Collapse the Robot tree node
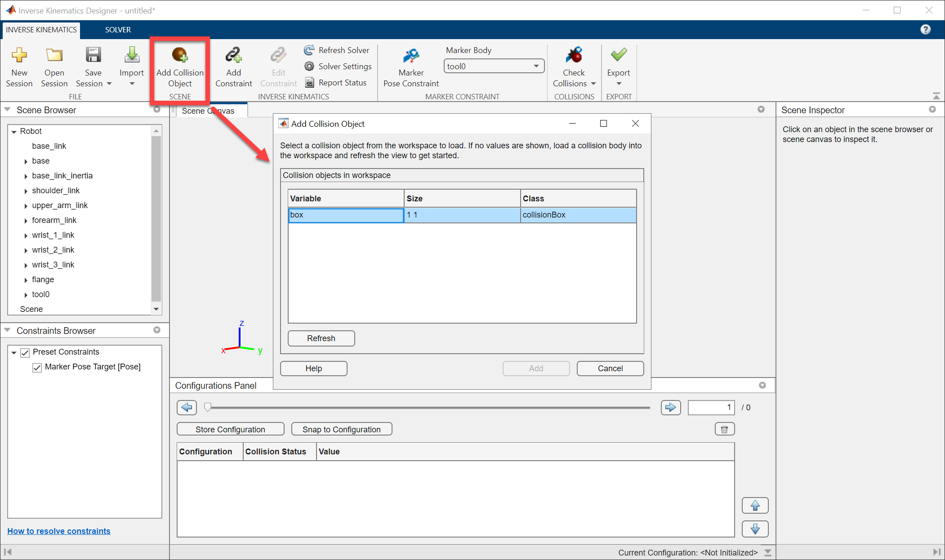The image size is (945, 560). 14,132
